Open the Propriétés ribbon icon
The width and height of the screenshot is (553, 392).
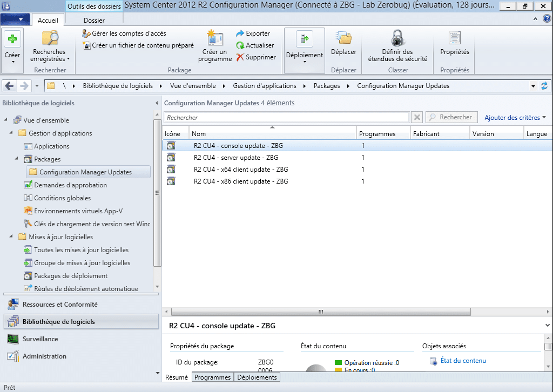(455, 38)
